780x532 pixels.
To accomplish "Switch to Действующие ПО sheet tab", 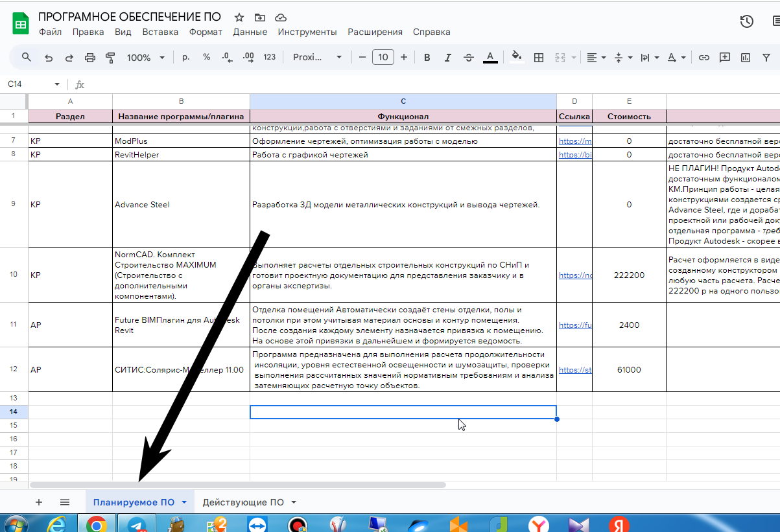I will coord(249,502).
